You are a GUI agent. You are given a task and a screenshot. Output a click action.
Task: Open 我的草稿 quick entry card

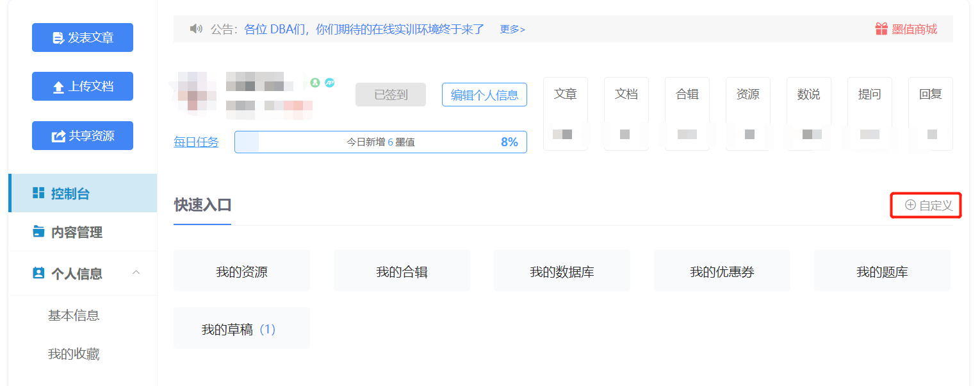tap(241, 328)
